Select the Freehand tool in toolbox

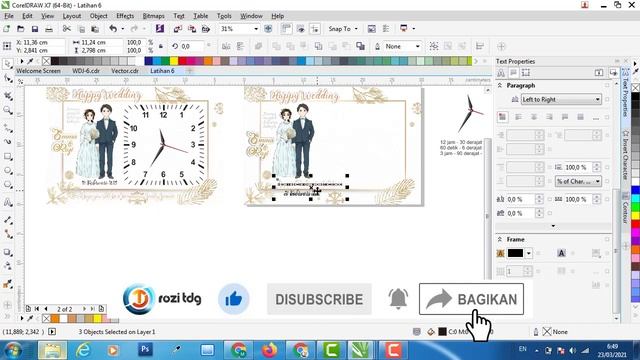(x=7, y=128)
